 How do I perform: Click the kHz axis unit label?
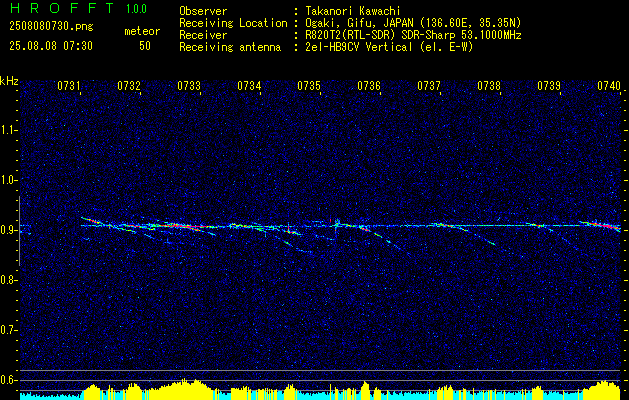point(9,81)
